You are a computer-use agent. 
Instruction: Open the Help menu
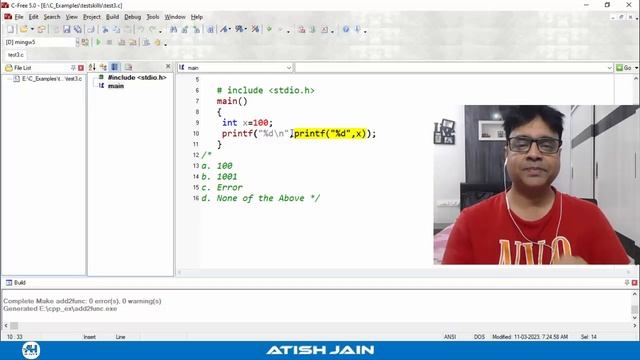pos(197,17)
